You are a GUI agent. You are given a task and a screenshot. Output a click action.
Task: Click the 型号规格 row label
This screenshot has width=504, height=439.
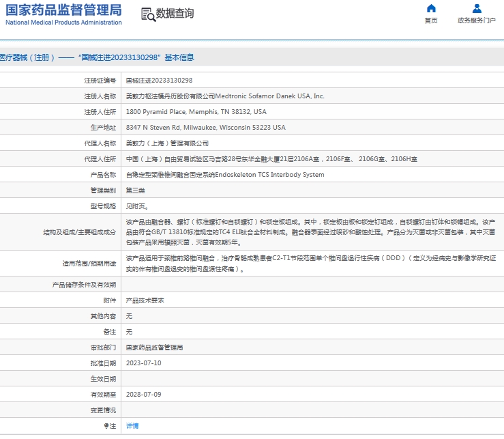coord(103,206)
